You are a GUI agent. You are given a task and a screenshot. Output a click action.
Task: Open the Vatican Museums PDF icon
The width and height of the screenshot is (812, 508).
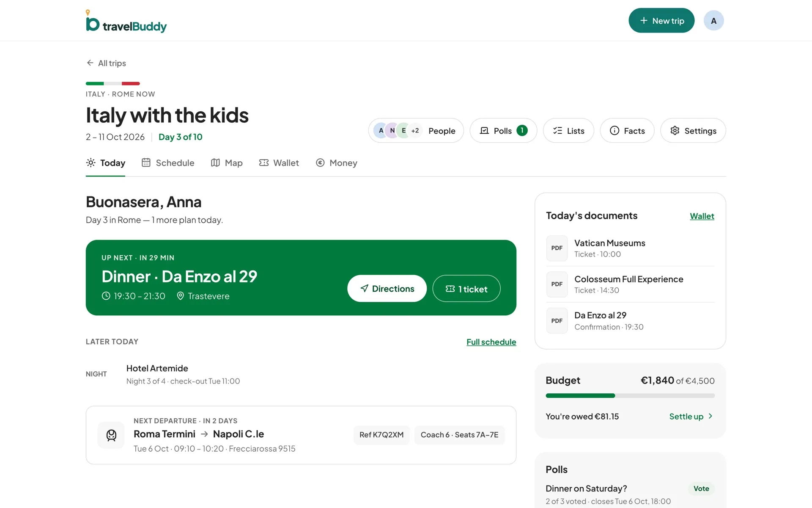point(557,248)
